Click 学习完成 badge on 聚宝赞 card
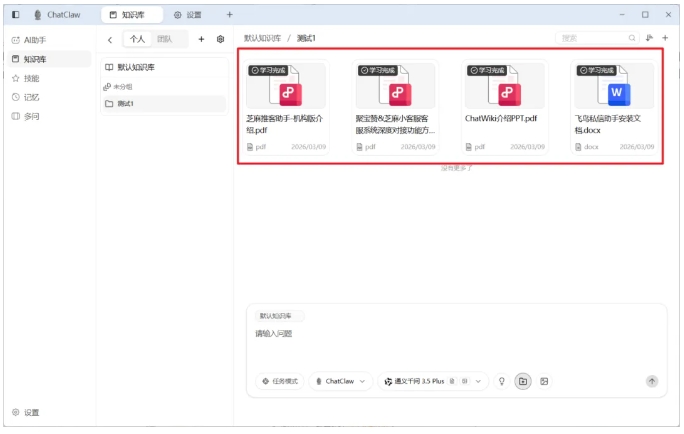Viewport: 684px width, 434px height. pos(377,70)
